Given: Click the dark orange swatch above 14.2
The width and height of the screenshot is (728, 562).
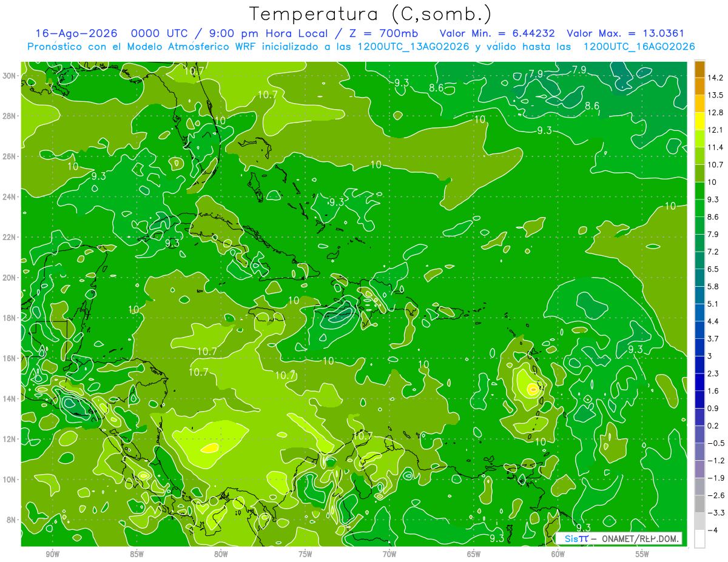Looking at the screenshot, I should (x=699, y=69).
